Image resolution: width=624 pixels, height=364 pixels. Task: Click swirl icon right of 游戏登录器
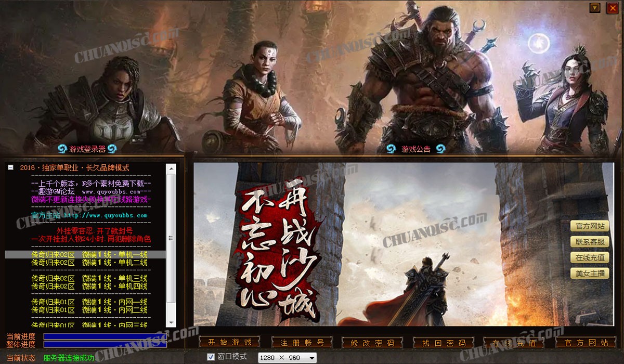(112, 149)
